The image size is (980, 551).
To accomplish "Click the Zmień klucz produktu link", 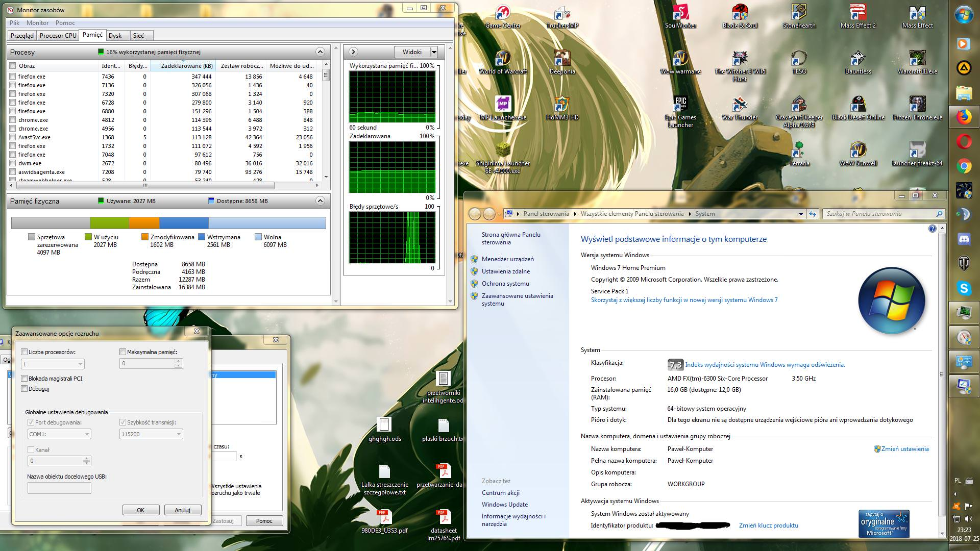I will (768, 525).
